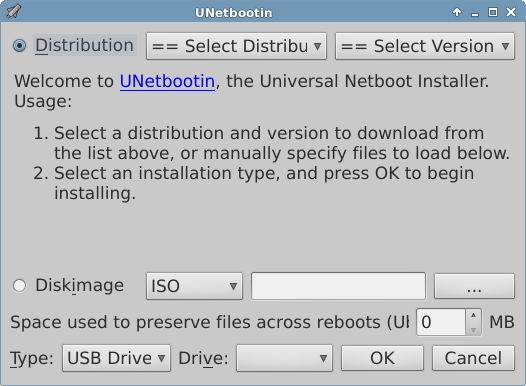Click the persistence space MB value field
This screenshot has height=386, width=526.
(x=441, y=322)
